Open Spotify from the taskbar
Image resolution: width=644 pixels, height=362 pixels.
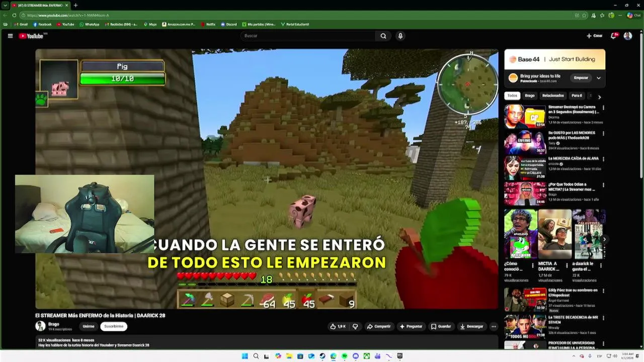pos(345,356)
